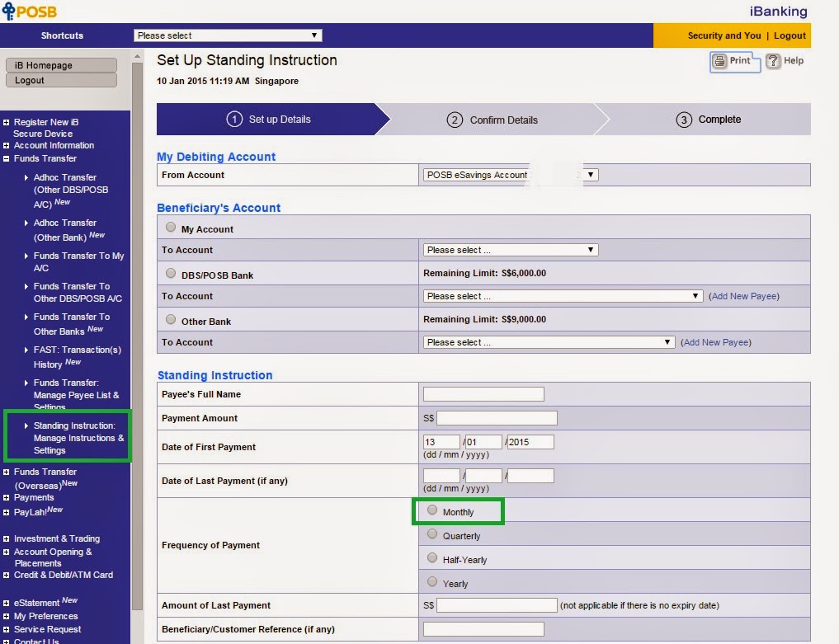839x644 pixels.
Task: Click Complete step tab
Action: [x=709, y=120]
